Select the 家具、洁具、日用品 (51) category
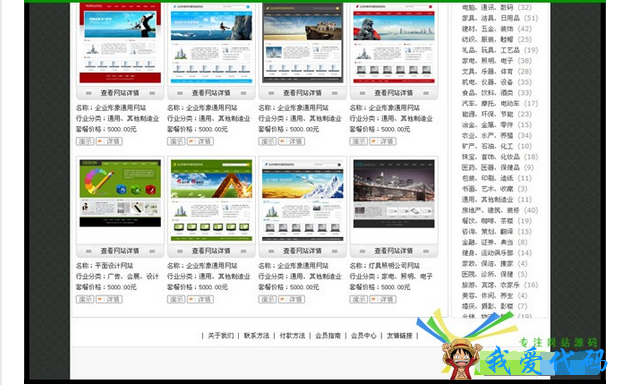This screenshot has height=385, width=625. (500, 18)
